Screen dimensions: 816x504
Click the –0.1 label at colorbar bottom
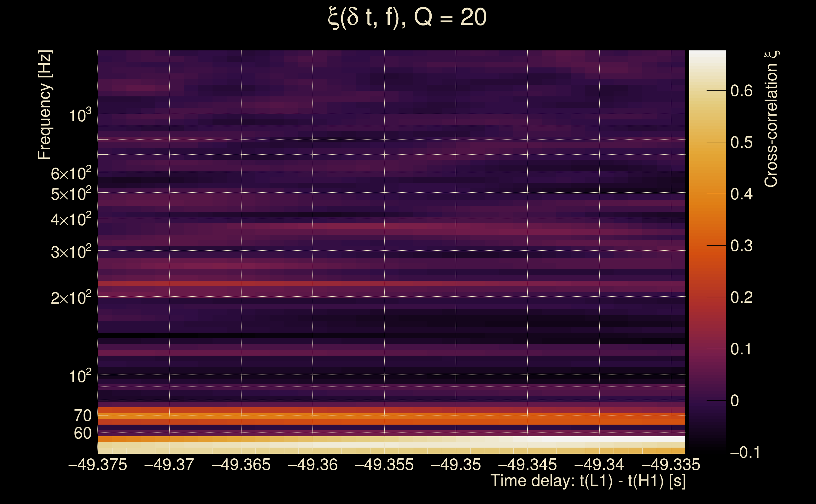pos(745,452)
